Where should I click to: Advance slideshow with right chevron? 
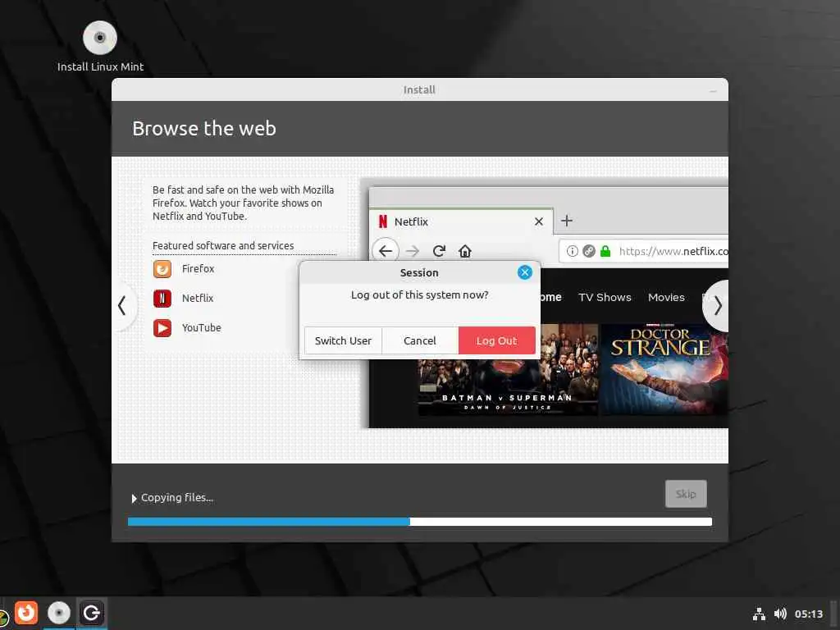[718, 306]
